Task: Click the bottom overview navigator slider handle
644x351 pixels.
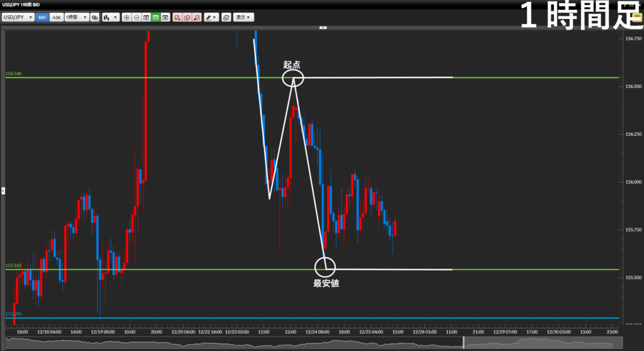Action: tap(464, 343)
